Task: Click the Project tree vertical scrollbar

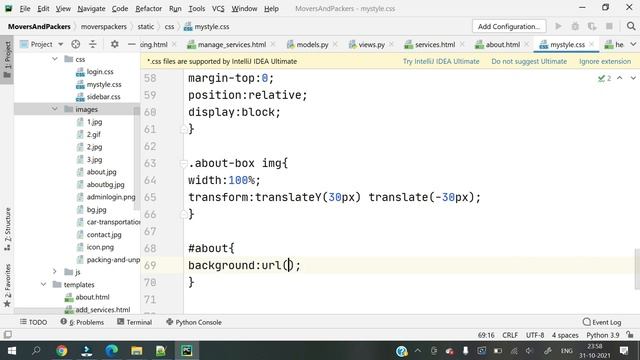Action: point(137,158)
